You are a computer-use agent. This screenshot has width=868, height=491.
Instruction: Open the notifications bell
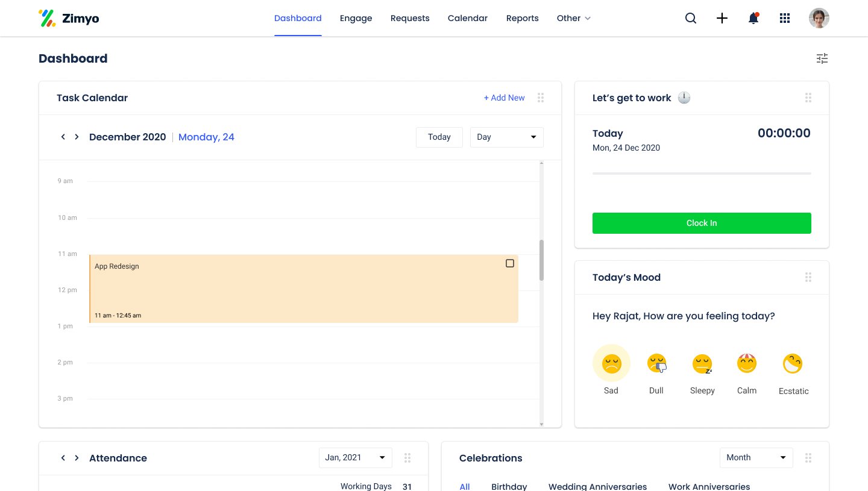pos(753,18)
